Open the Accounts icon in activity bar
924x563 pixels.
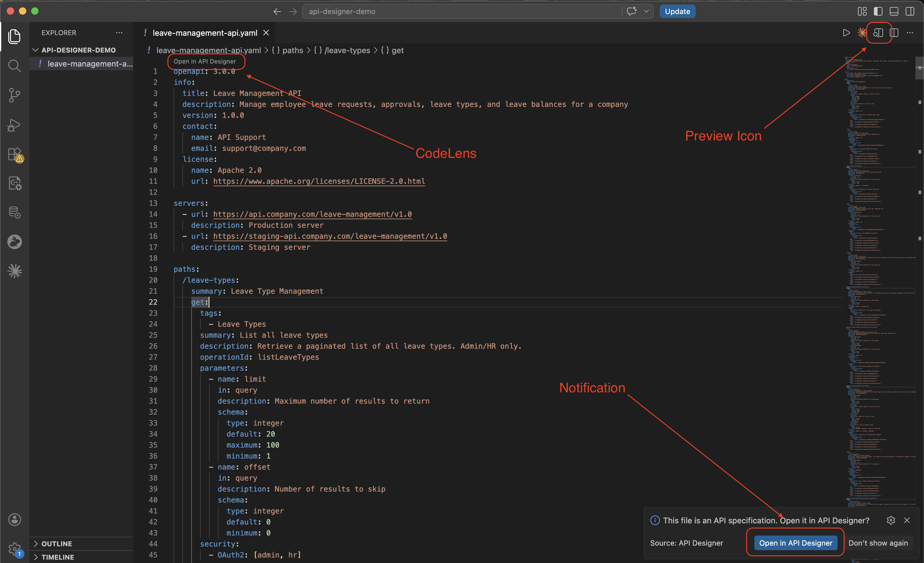click(x=14, y=520)
